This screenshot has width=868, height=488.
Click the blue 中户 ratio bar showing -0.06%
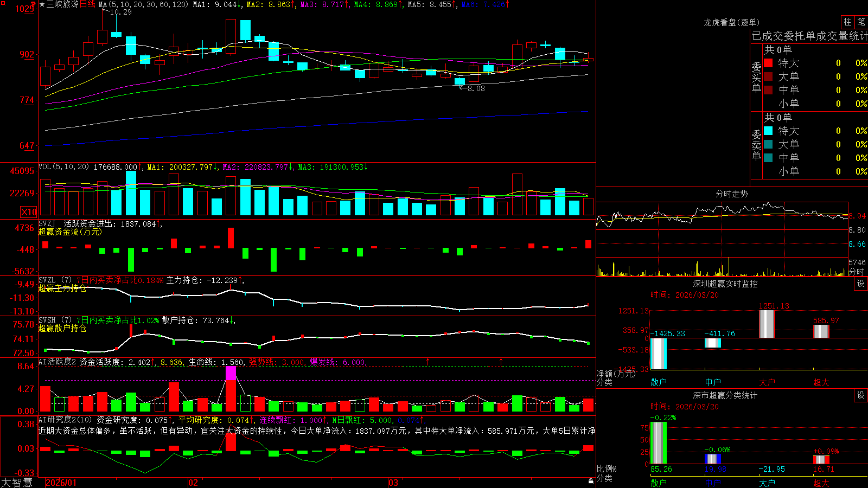[713, 459]
